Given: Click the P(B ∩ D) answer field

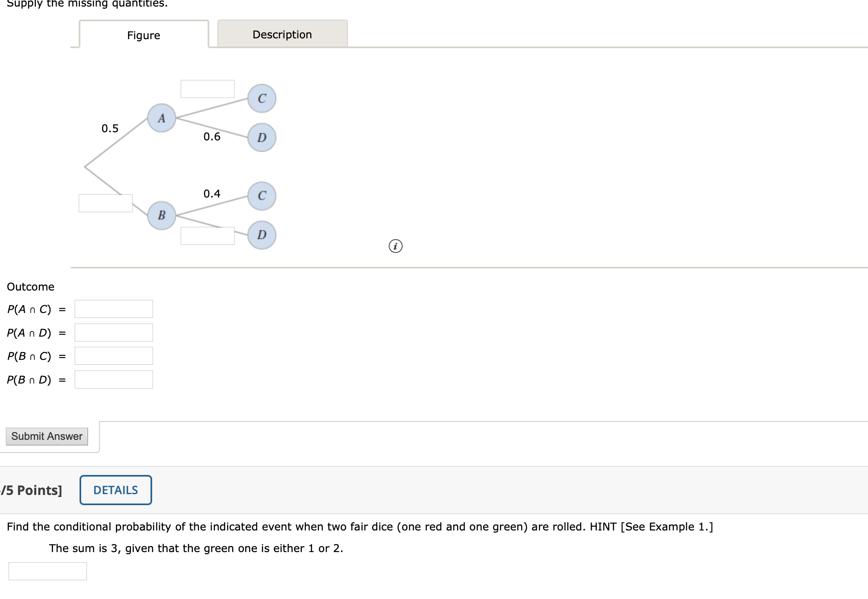Looking at the screenshot, I should click(113, 379).
